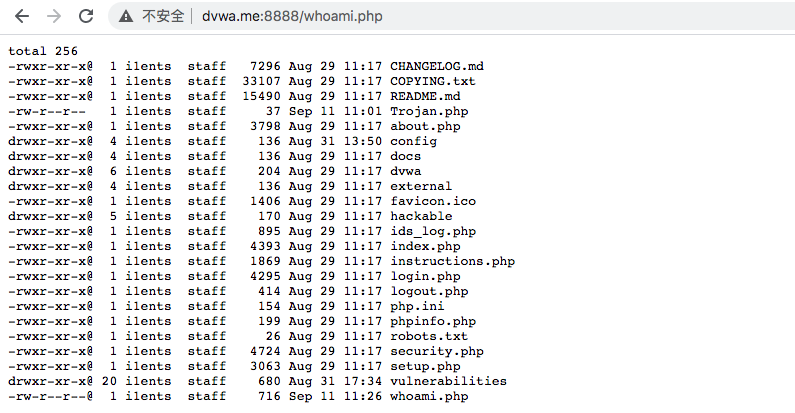
Task: Click the config directory entry
Action: pos(413,141)
